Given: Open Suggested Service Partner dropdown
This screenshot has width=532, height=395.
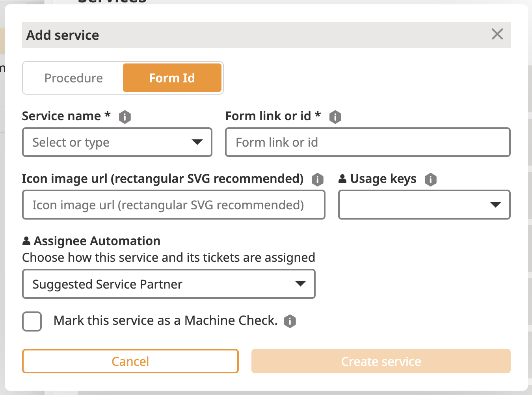Looking at the screenshot, I should [x=169, y=284].
